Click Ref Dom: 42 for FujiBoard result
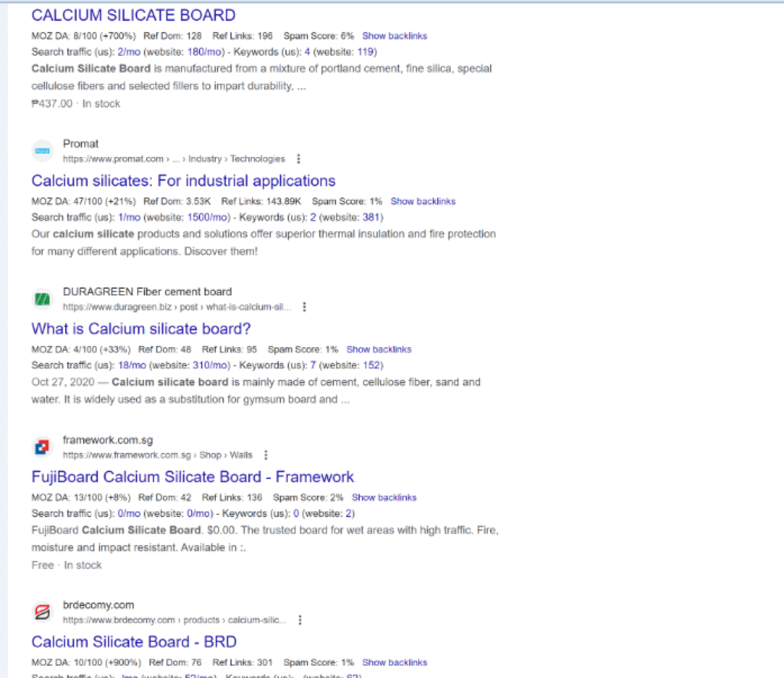The image size is (784, 678). [165, 497]
